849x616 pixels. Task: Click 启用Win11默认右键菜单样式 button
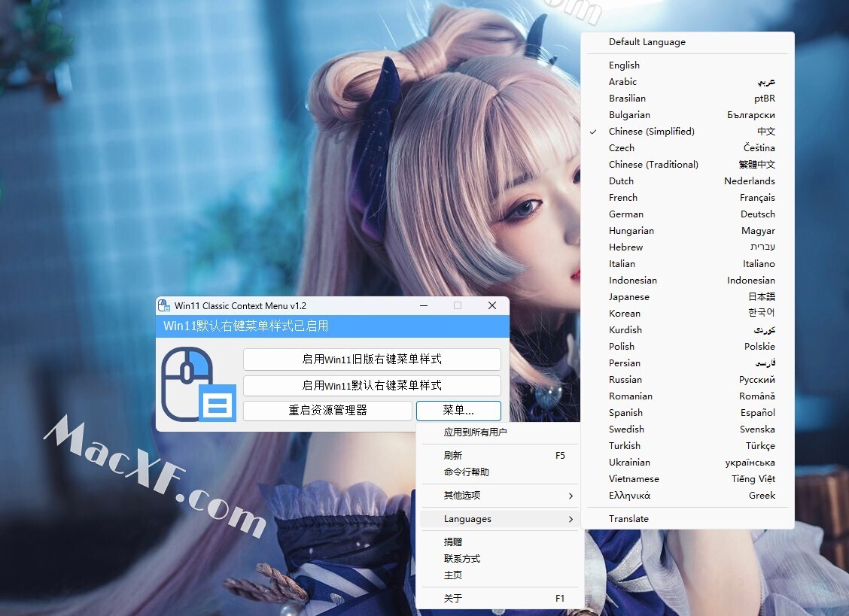[x=372, y=386]
